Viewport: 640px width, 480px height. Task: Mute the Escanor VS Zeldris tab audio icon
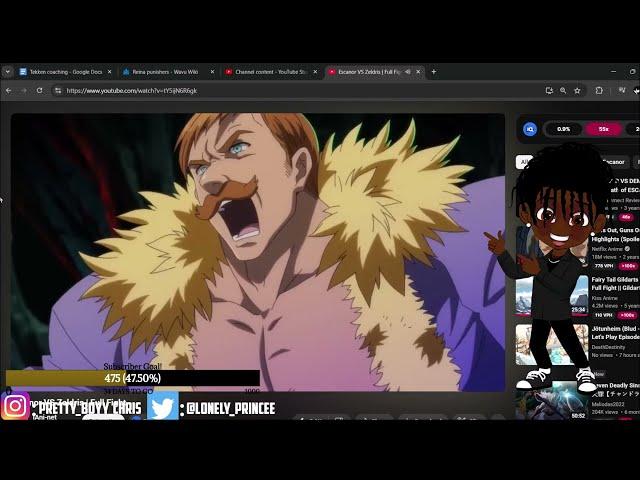[407, 72]
